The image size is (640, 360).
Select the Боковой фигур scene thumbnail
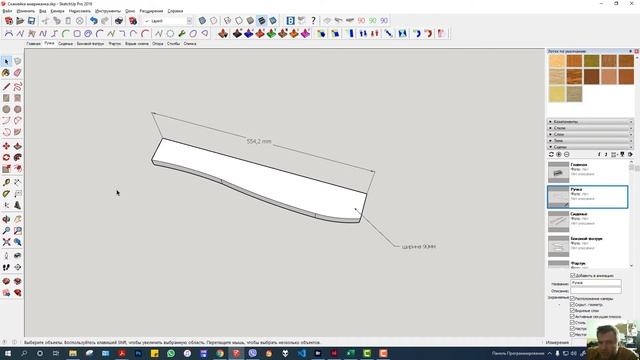coord(558,246)
